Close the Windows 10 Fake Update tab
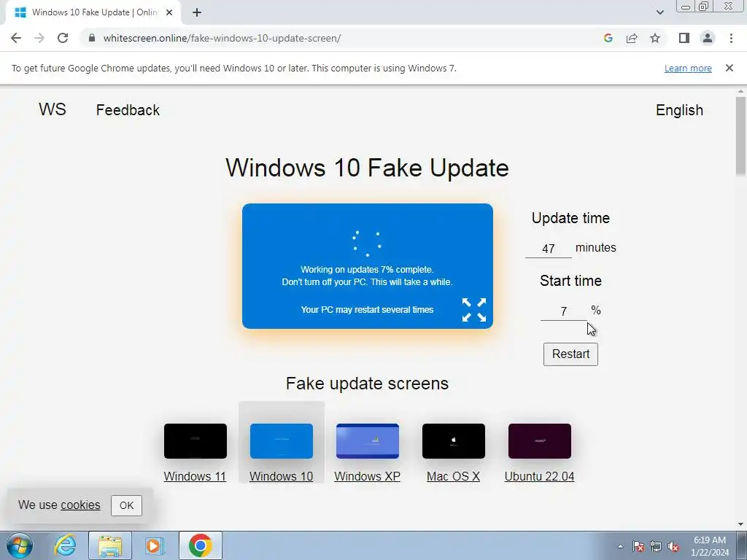The height and width of the screenshot is (560, 747). 169,12
